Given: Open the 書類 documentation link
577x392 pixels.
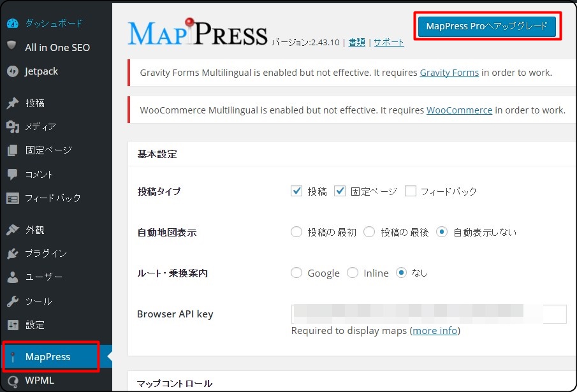Looking at the screenshot, I should pos(356,43).
